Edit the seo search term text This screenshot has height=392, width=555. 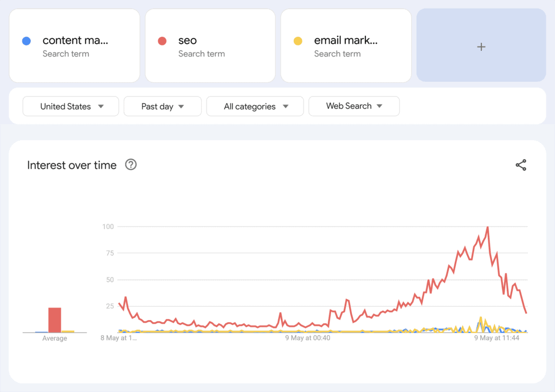pyautogui.click(x=188, y=41)
